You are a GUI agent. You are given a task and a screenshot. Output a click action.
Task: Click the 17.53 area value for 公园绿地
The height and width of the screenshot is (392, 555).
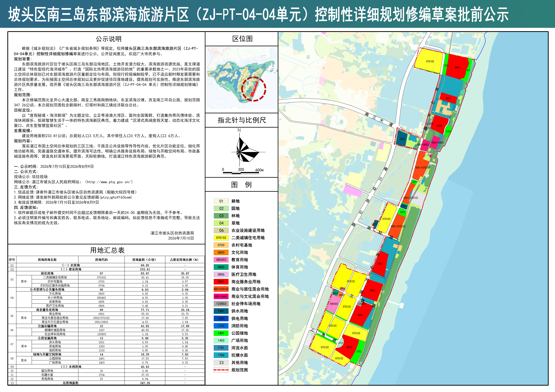[145, 359]
